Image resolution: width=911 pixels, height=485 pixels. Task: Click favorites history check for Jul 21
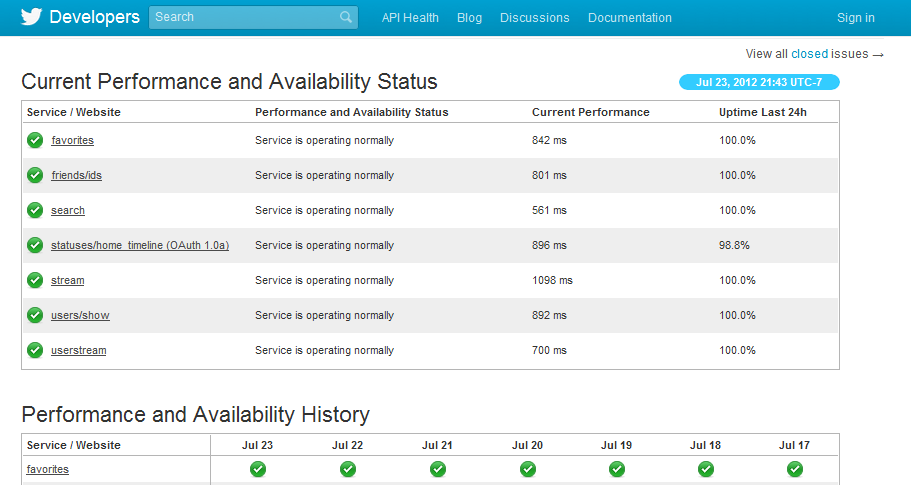pyautogui.click(x=438, y=469)
